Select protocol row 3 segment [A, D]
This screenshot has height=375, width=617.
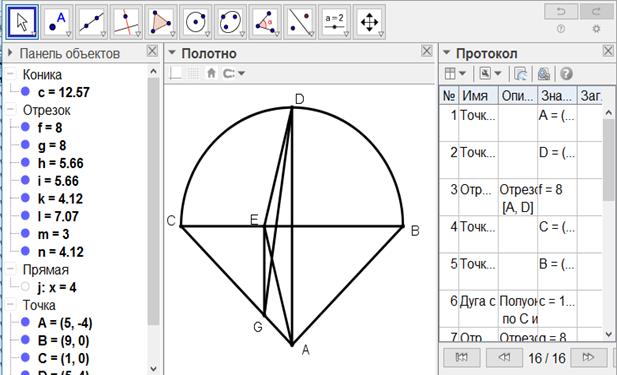tap(521, 198)
